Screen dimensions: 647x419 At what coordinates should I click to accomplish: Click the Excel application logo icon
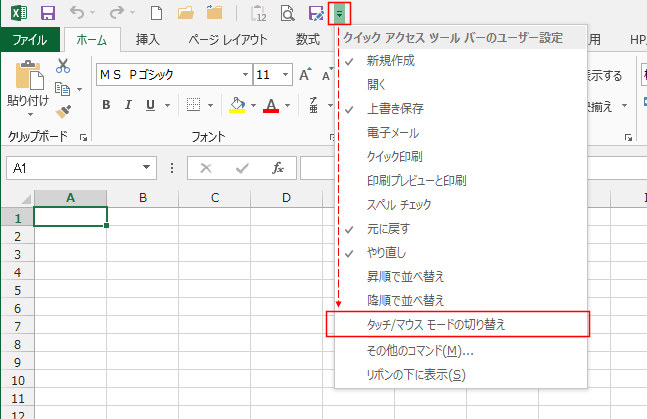click(19, 13)
